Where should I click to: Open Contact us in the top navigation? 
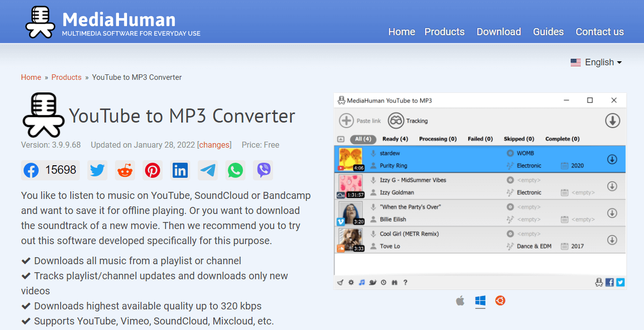point(600,32)
